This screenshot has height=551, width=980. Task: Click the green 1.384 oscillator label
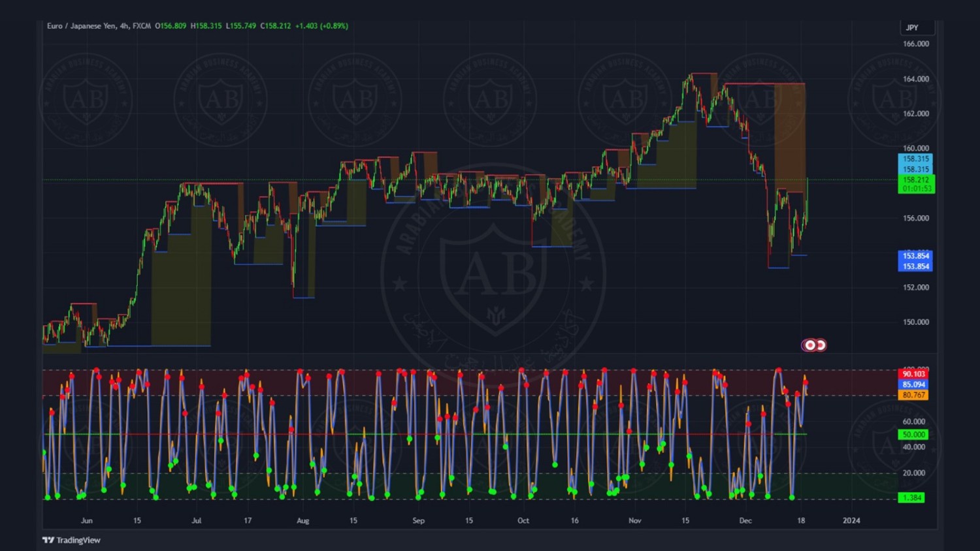coord(911,497)
